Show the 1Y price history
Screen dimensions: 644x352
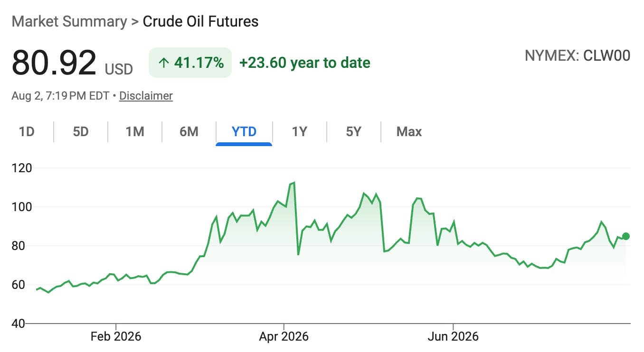coord(299,131)
